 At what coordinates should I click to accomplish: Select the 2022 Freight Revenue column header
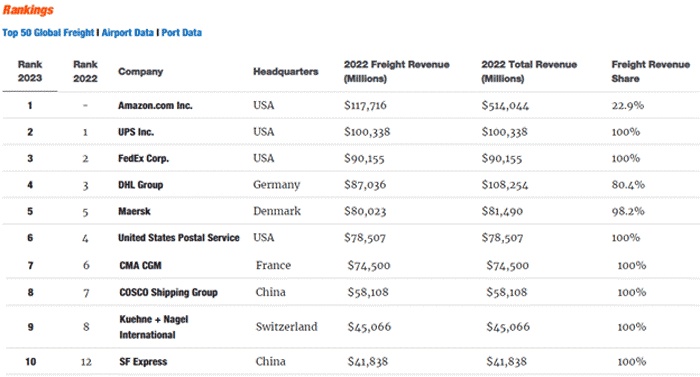(x=396, y=71)
